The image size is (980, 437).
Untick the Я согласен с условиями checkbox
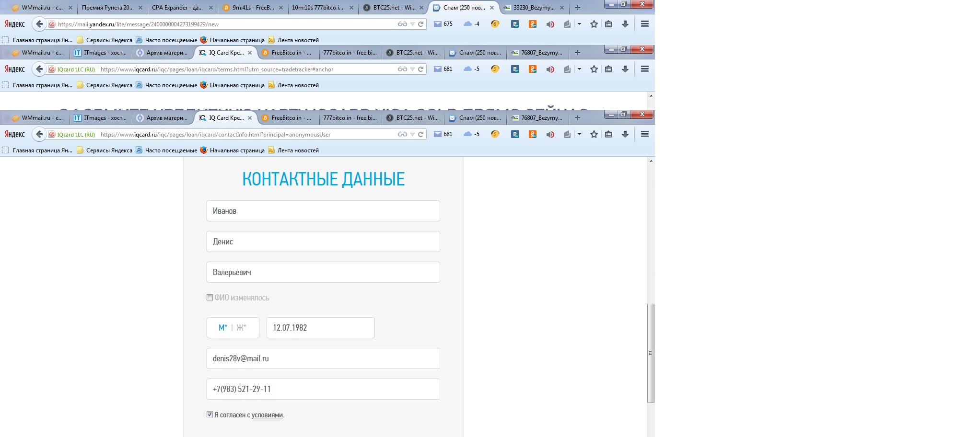click(x=210, y=414)
